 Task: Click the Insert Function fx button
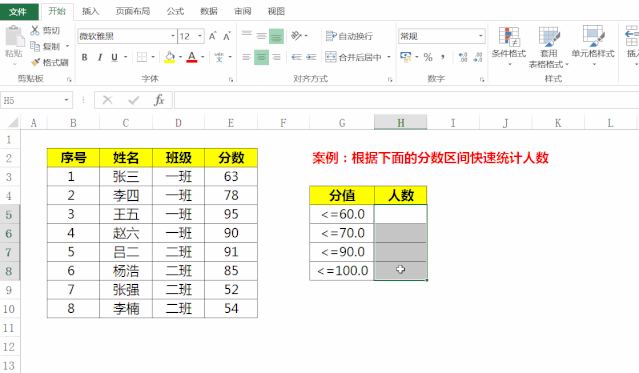159,100
